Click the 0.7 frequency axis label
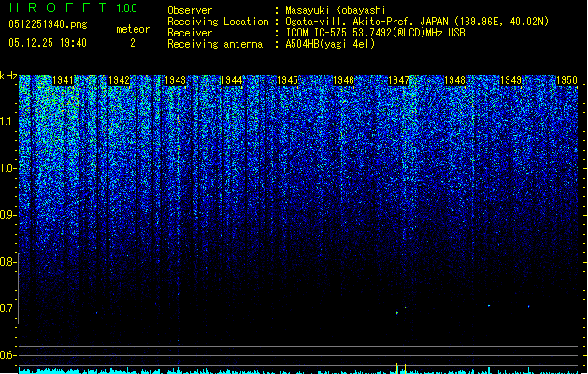Screen dimensions: 588x374 click(7, 309)
